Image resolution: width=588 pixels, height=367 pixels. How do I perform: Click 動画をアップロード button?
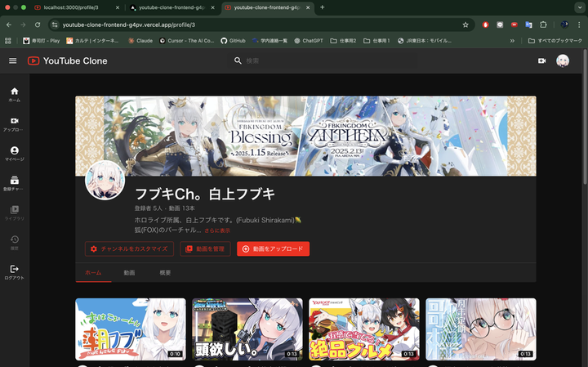(x=274, y=248)
